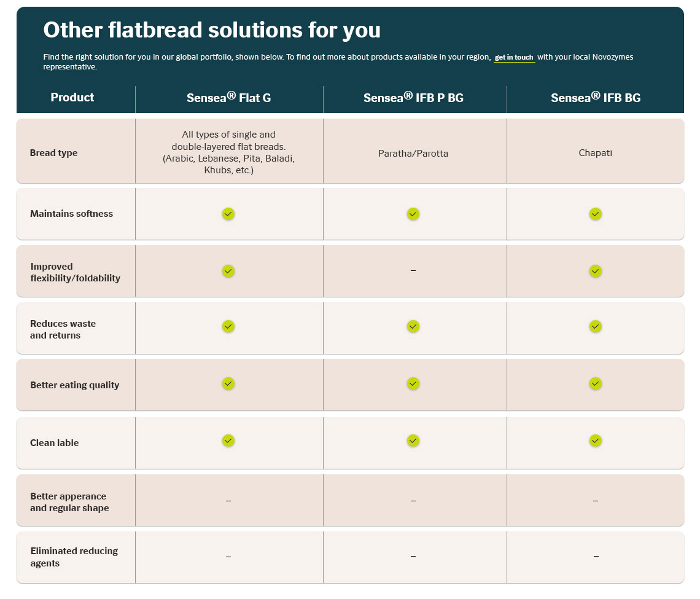The height and width of the screenshot is (599, 700).
Task: Select the Sensea Flat G column header
Action: pyautogui.click(x=228, y=98)
